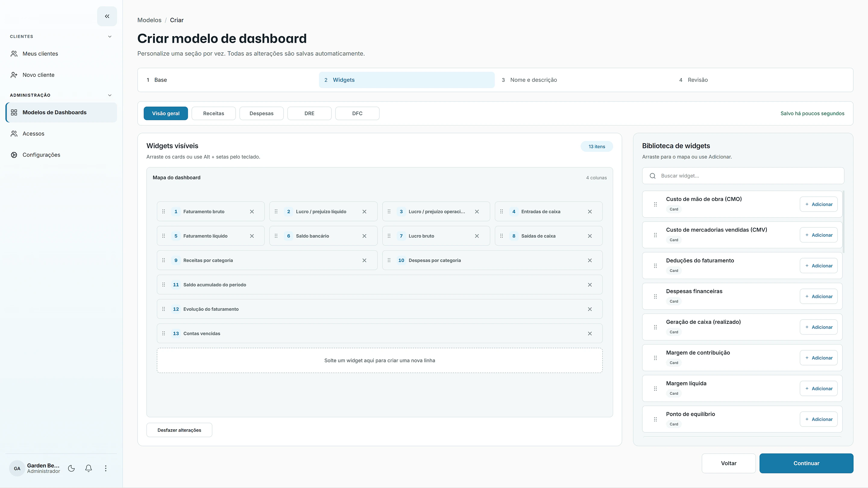Switch to the Despesas section tab
This screenshot has width=868, height=488.
click(x=262, y=114)
